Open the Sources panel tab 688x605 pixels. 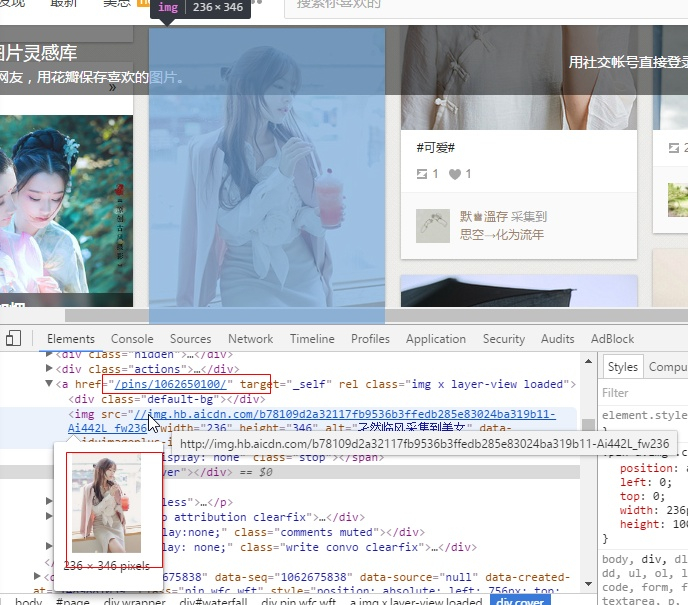[190, 339]
